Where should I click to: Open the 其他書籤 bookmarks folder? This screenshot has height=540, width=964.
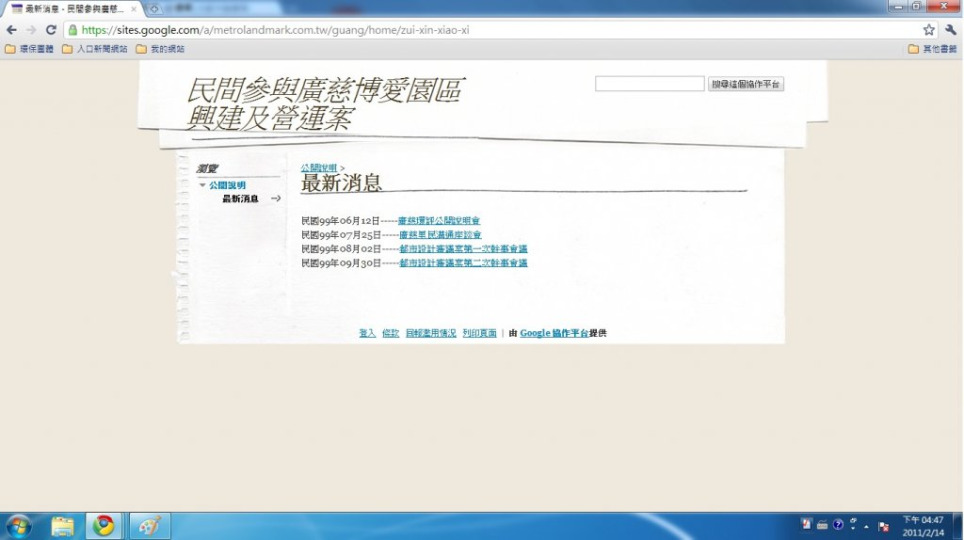click(932, 48)
